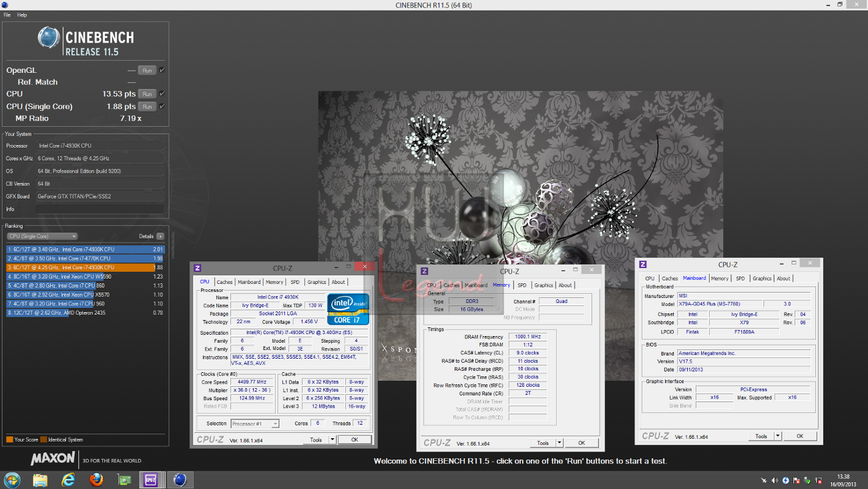
Task: Click OK in the Memory CPU-Z window
Action: 582,443
